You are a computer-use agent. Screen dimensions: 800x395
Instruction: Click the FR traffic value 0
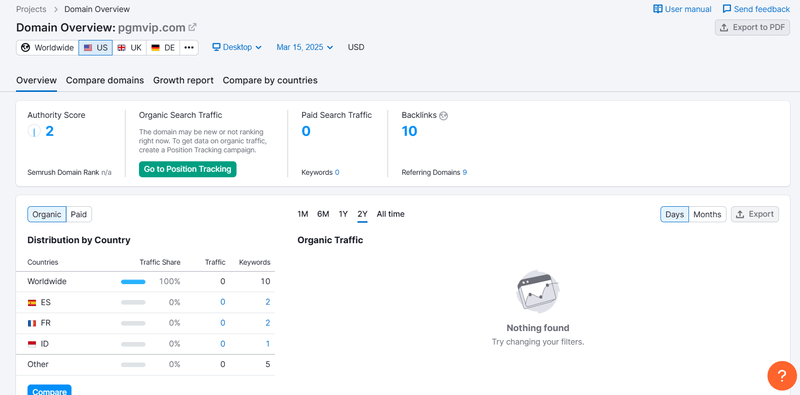223,323
